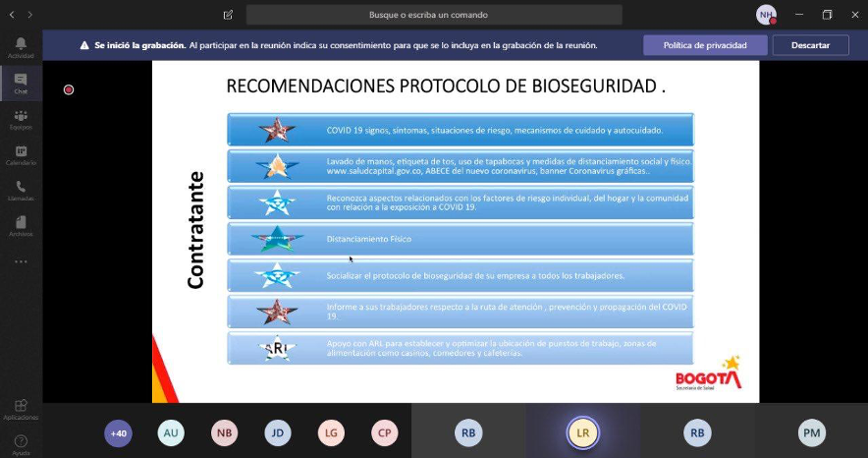Click the search bar 'Busque o escriba un comando'
The width and height of the screenshot is (868, 458).
point(434,15)
